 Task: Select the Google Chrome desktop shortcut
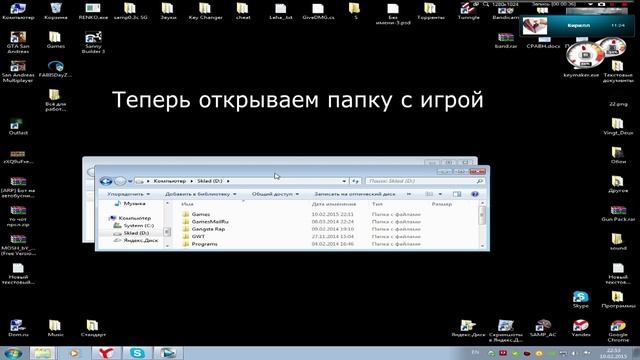coord(618,331)
